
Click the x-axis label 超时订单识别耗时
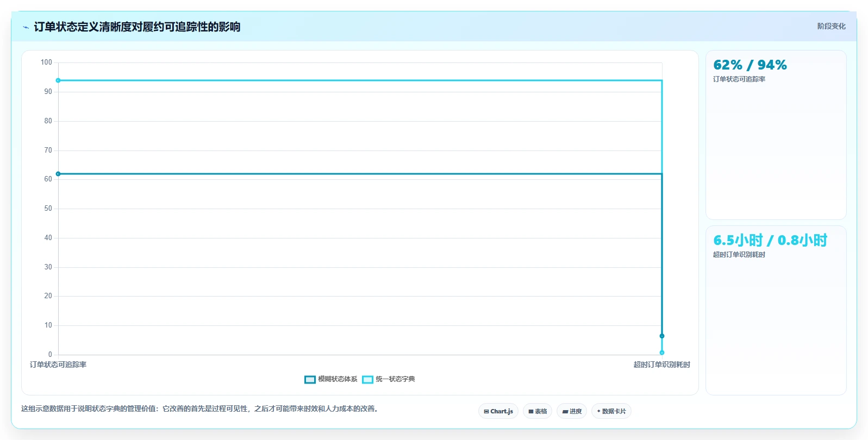[x=661, y=364]
